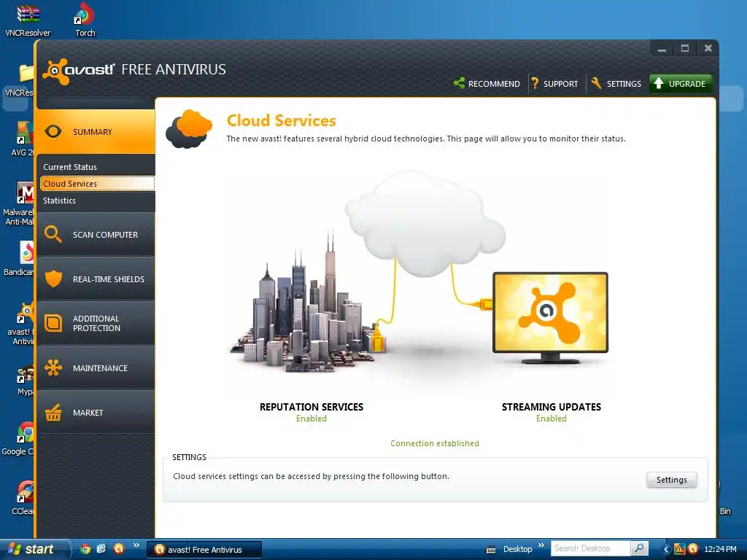Open the Scan Computer section
The width and height of the screenshot is (747, 560).
96,234
